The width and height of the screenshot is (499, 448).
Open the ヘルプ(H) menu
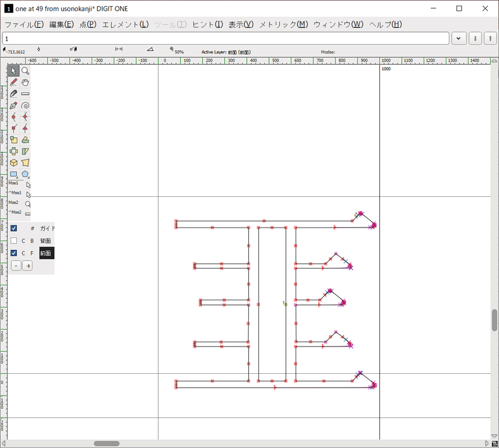pyautogui.click(x=385, y=24)
